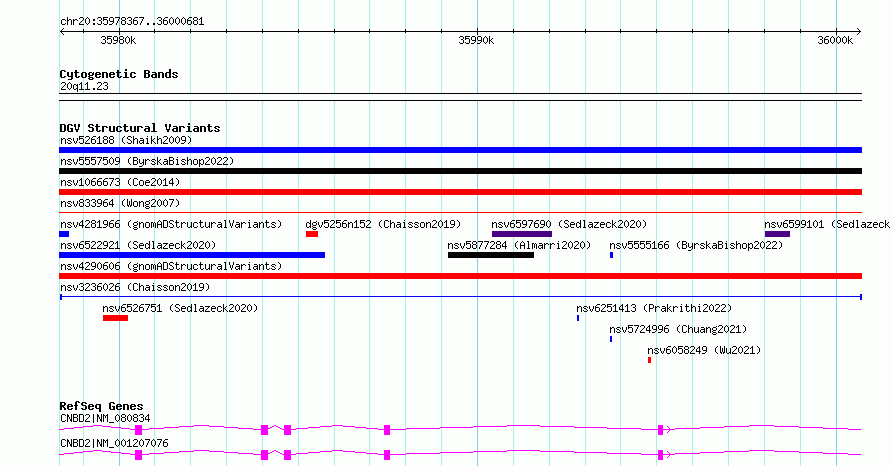Click the 35990k ruler label
The width and height of the screenshot is (890, 466).
(476, 40)
